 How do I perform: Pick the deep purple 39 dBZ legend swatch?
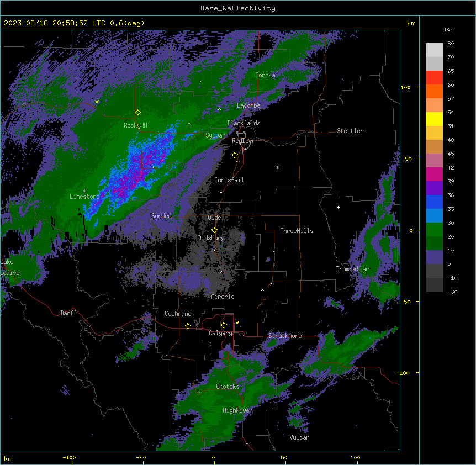click(x=434, y=188)
